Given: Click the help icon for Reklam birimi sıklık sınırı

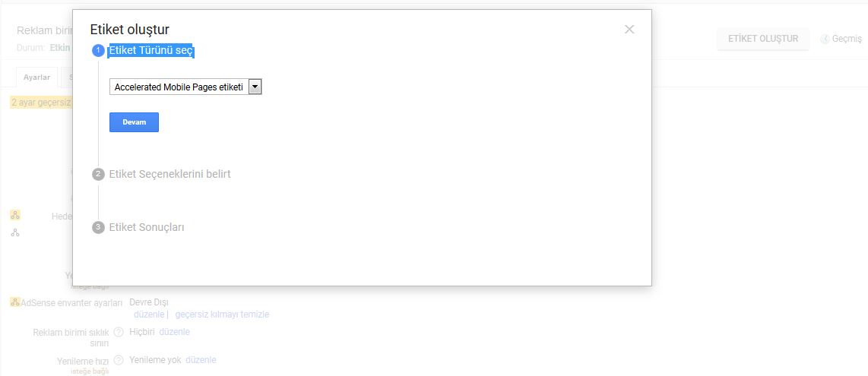Looking at the screenshot, I should [119, 332].
